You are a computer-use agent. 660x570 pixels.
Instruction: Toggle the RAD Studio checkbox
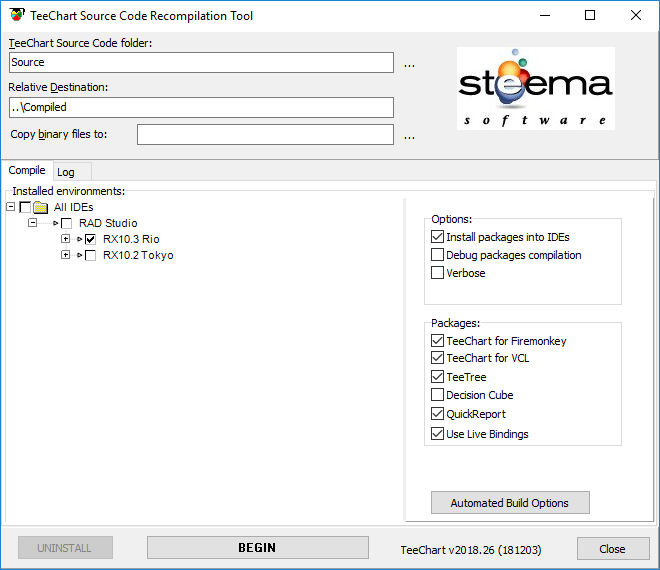[x=67, y=223]
